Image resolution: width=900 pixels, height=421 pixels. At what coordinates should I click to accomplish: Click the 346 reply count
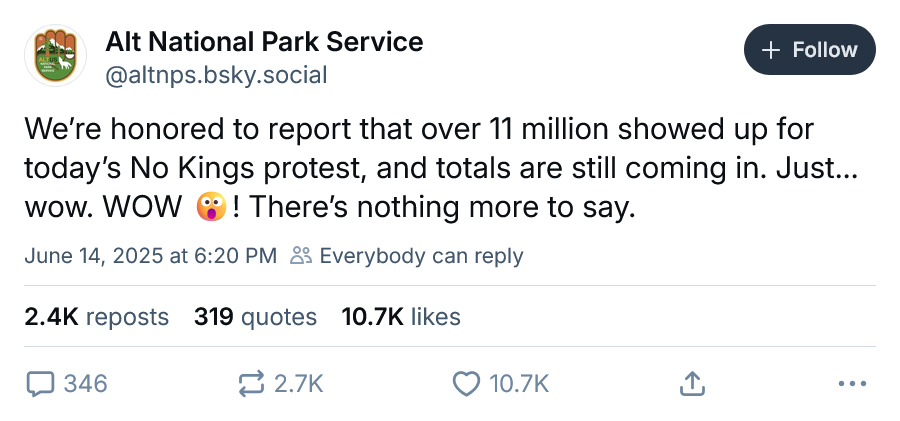click(x=85, y=384)
